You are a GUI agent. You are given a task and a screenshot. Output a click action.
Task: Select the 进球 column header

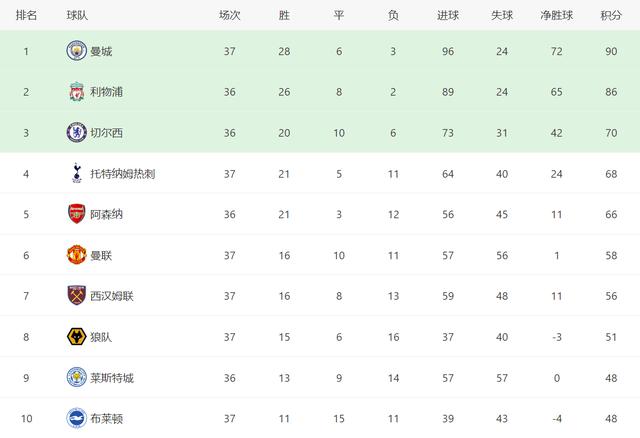(x=448, y=16)
